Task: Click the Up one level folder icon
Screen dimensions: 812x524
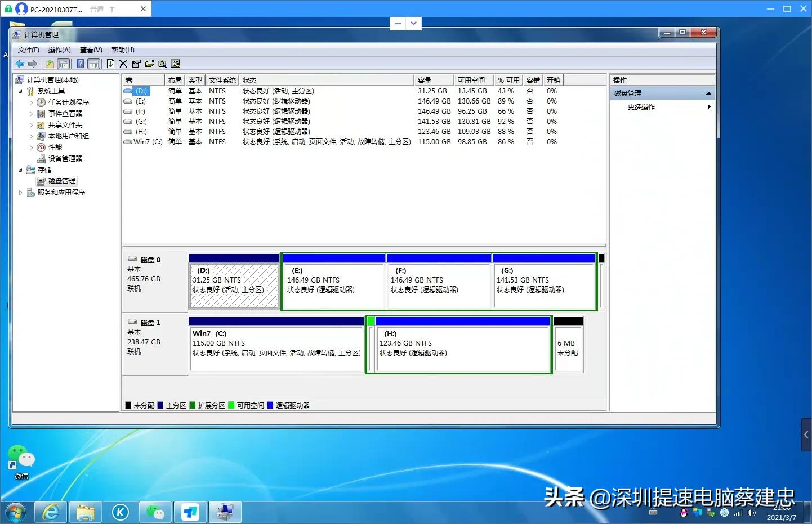Action: click(x=50, y=64)
